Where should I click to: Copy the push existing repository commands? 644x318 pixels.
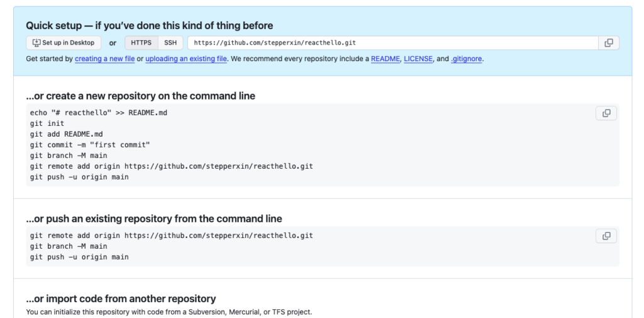[x=606, y=236]
